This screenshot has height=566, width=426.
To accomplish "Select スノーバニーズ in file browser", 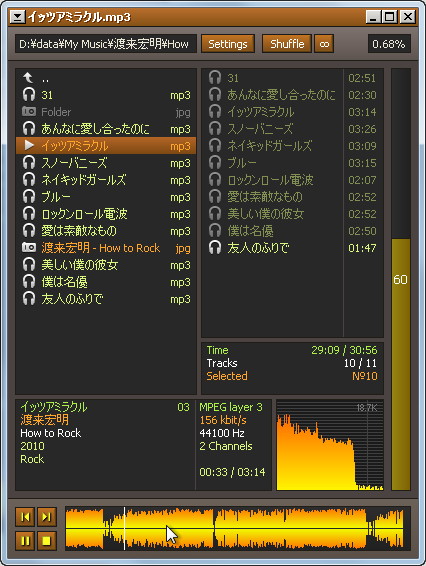I will (x=106, y=163).
